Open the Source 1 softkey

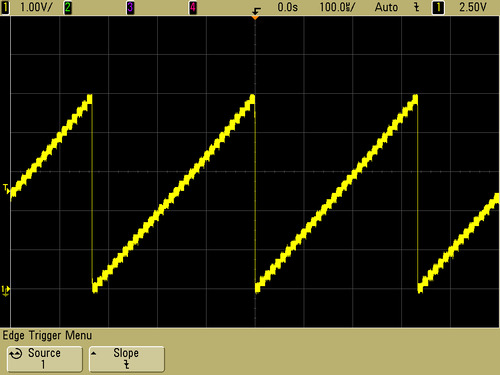45,359
